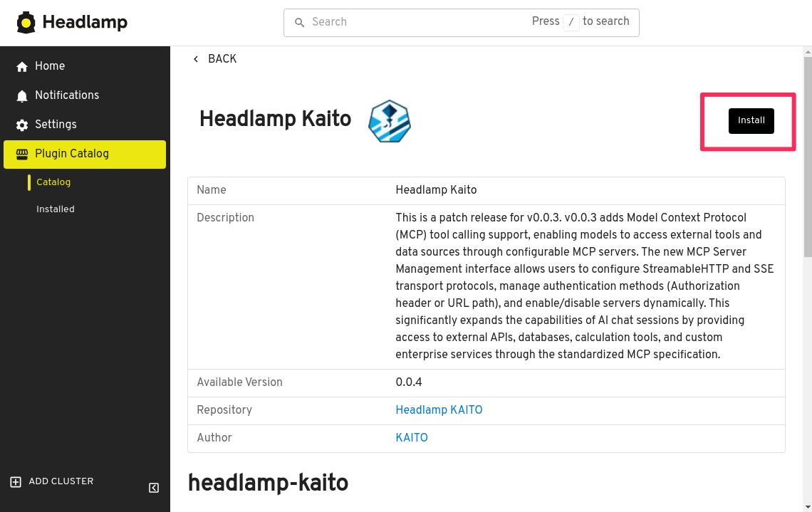The height and width of the screenshot is (512, 812).
Task: Click the ADD CLUSTER label
Action: pyautogui.click(x=61, y=481)
